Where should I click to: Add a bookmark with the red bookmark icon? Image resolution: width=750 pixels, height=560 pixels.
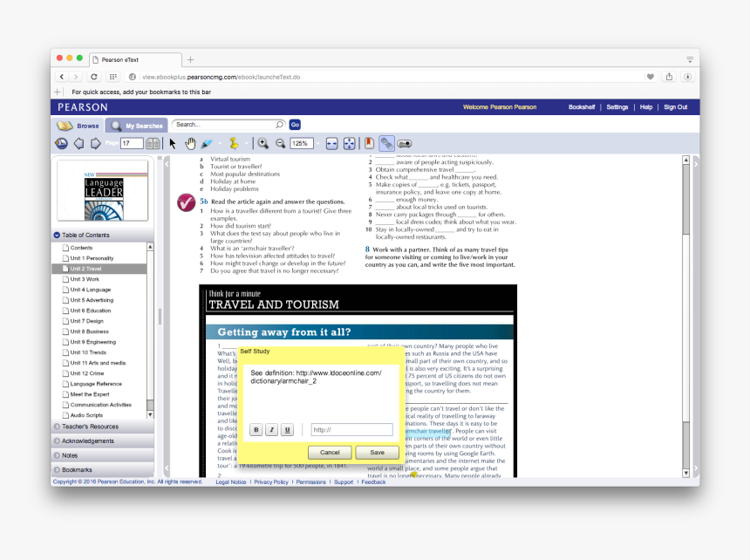click(369, 143)
